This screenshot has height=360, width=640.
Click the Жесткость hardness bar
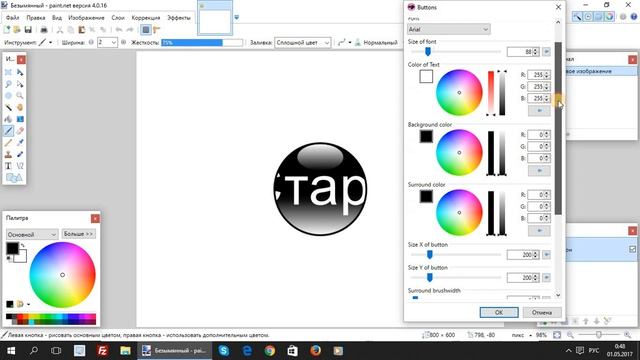[x=202, y=42]
